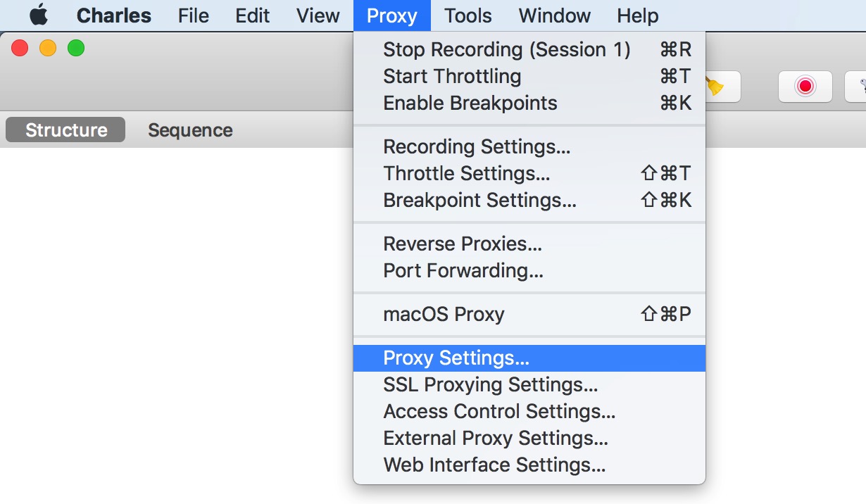This screenshot has height=504, width=866.
Task: Close the open Proxy menu
Action: 392,15
